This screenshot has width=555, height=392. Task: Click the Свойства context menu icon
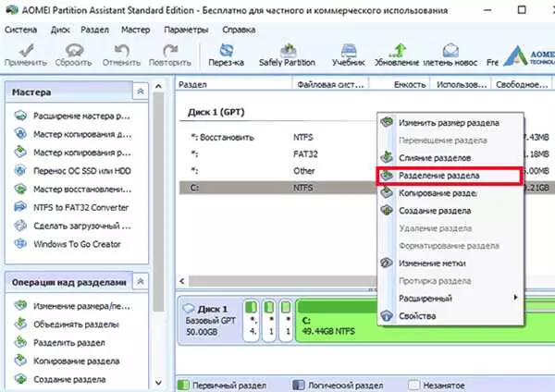(x=387, y=315)
